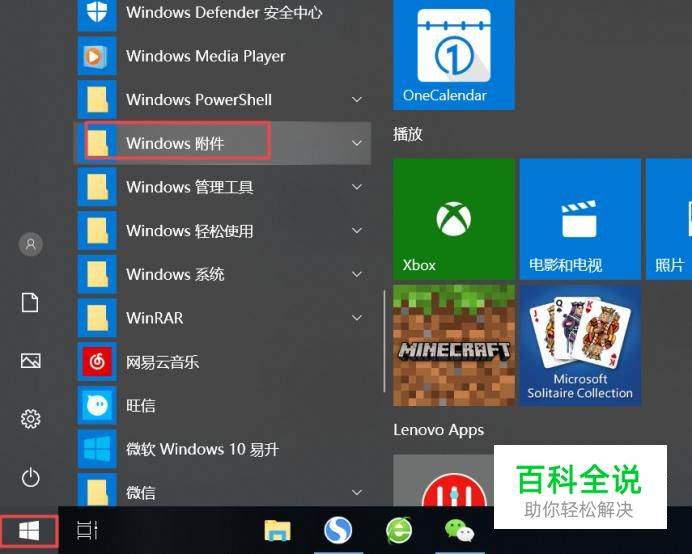Click the '微信' folder label
This screenshot has width=692, height=554.
[x=141, y=493]
